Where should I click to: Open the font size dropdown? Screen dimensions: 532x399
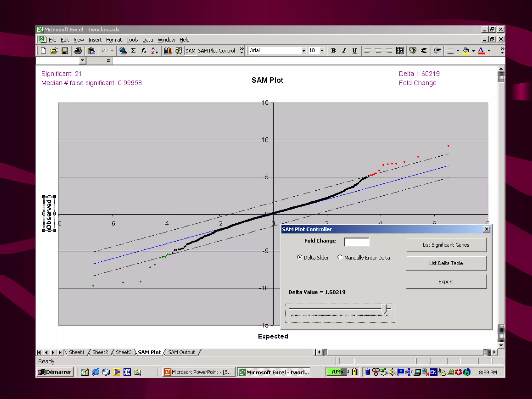[x=322, y=51]
